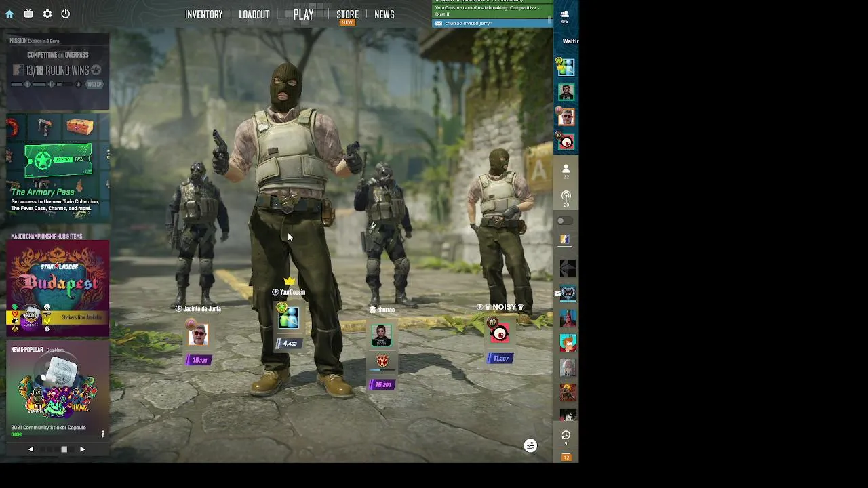
Task: Go to previous store carousel item
Action: (31, 449)
